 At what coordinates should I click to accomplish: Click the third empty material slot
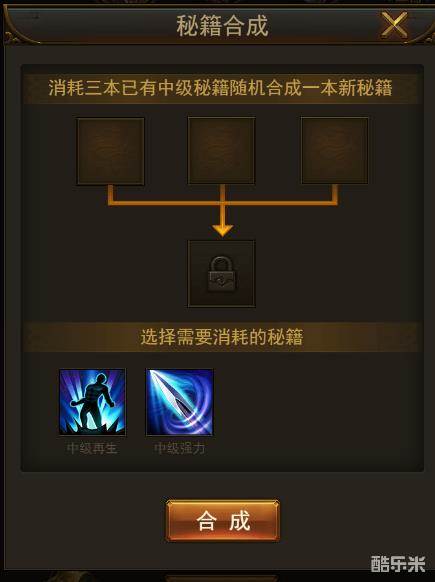(x=334, y=151)
